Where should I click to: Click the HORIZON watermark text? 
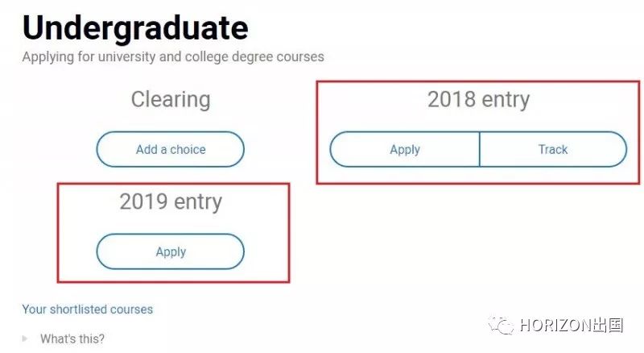pos(556,326)
